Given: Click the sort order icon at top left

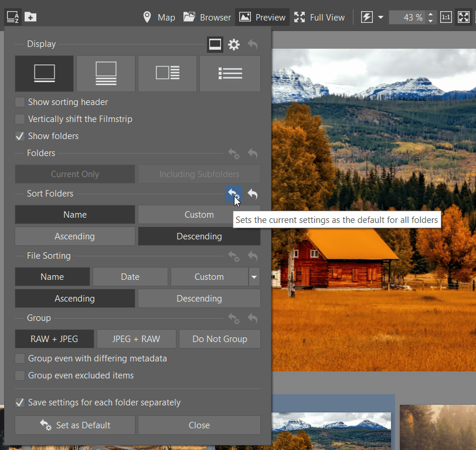Looking at the screenshot, I should (x=13, y=17).
